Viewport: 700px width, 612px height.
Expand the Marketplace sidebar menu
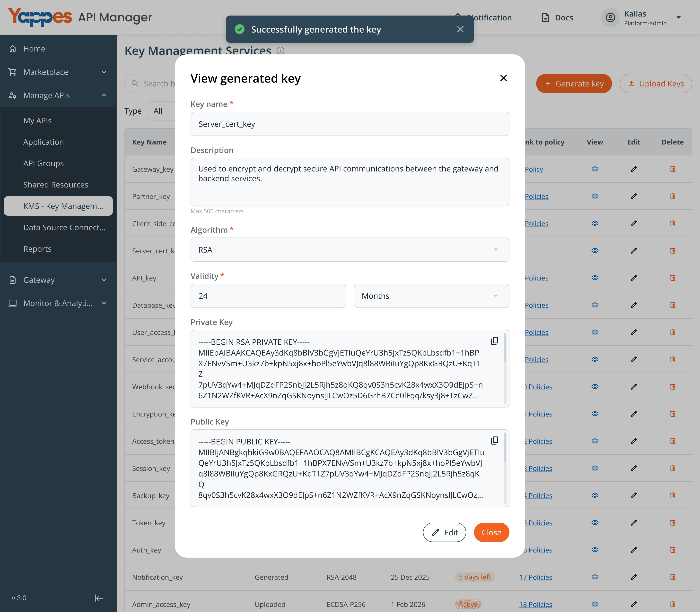(58, 72)
